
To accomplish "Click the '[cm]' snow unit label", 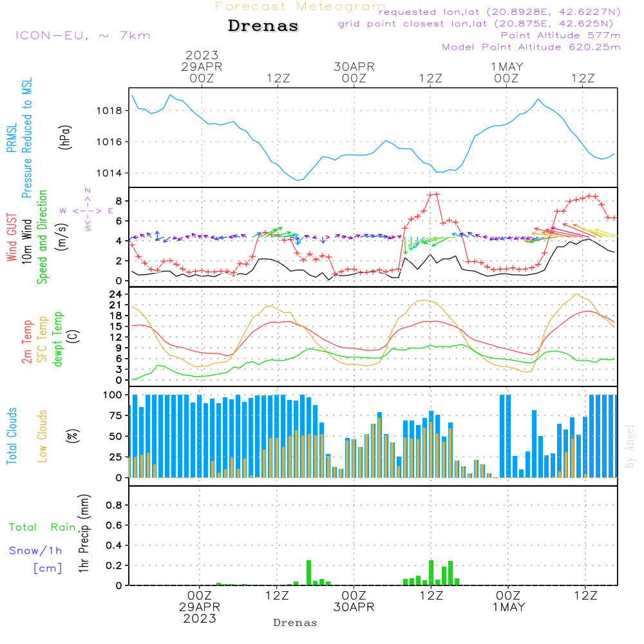I will click(x=48, y=568).
